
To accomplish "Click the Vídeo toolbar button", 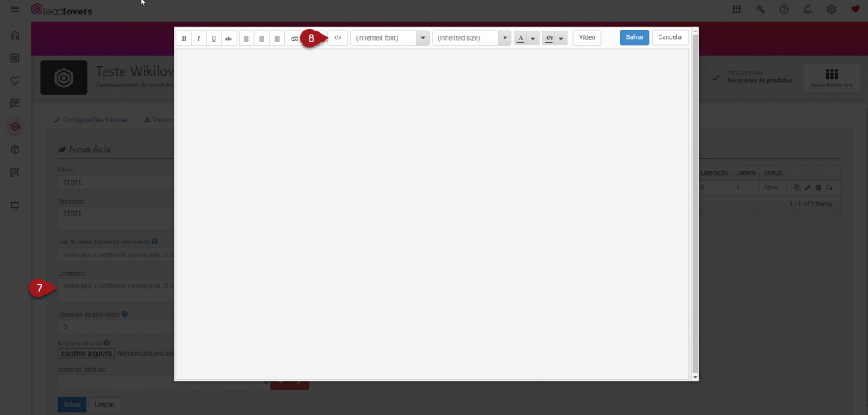I will coord(587,37).
